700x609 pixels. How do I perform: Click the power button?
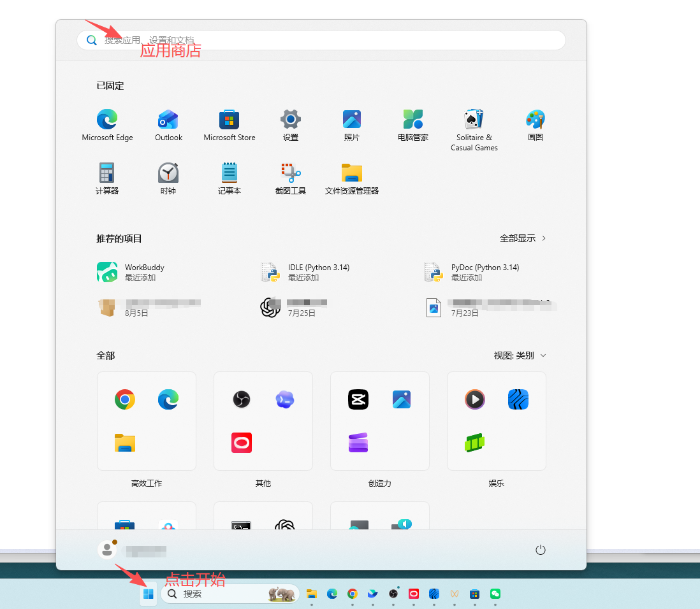(x=540, y=550)
